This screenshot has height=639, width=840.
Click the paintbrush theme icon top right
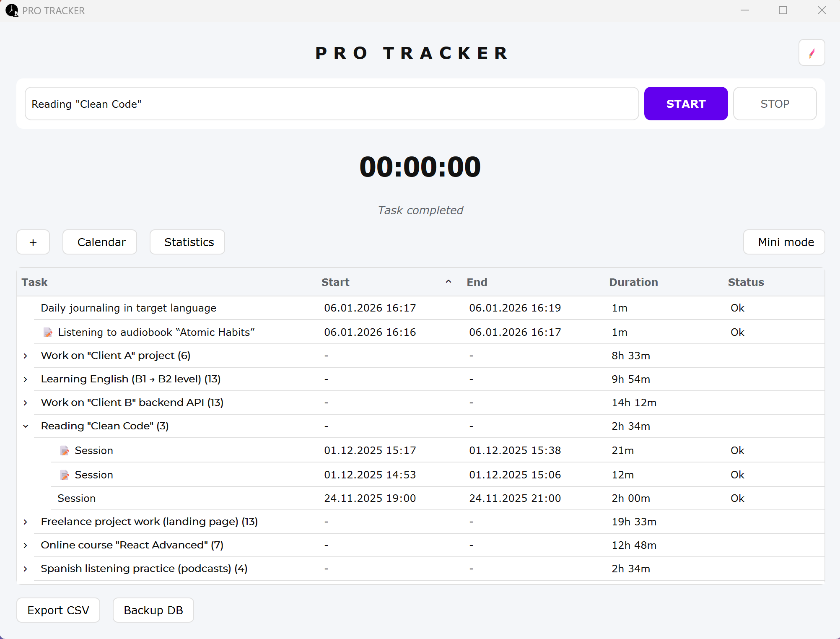tap(811, 52)
